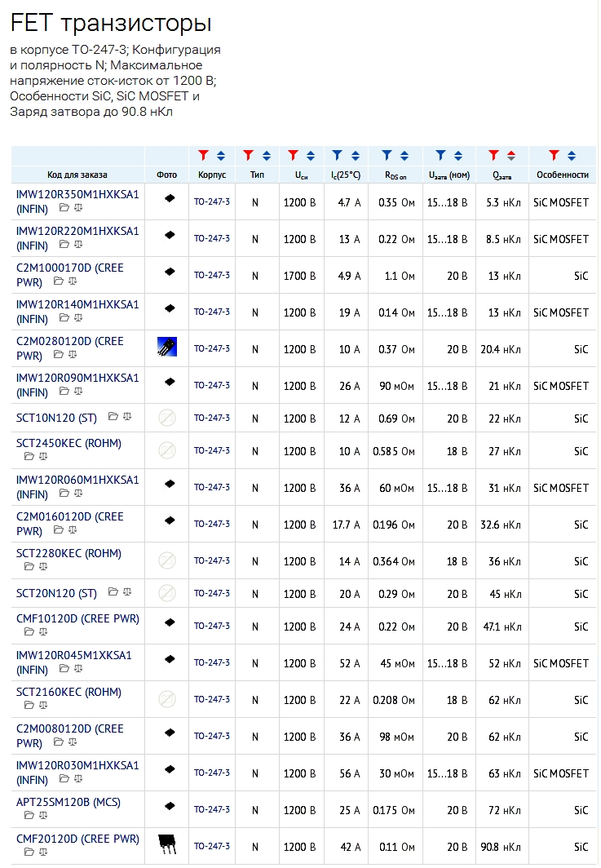Open the CMF20120D product photo thumbnail

tap(166, 844)
